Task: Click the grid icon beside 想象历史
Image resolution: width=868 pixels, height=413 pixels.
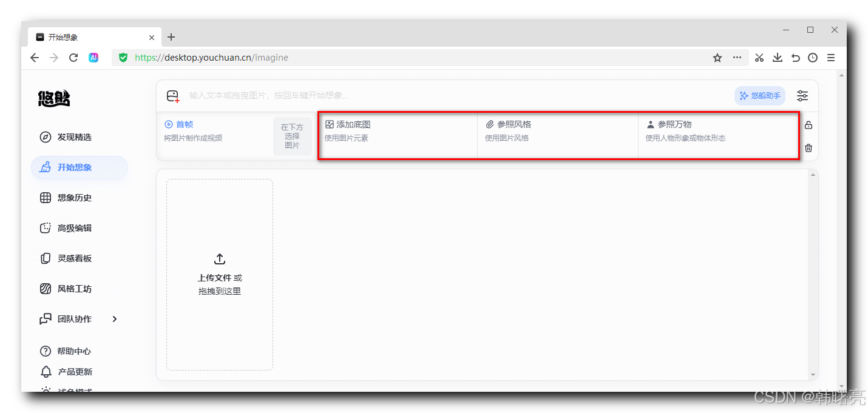Action: tap(46, 198)
